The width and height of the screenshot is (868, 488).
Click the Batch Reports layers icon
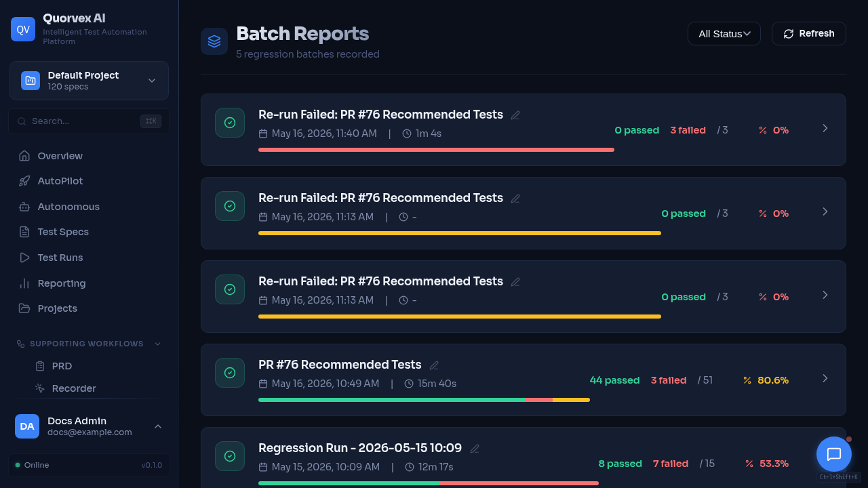tap(214, 41)
